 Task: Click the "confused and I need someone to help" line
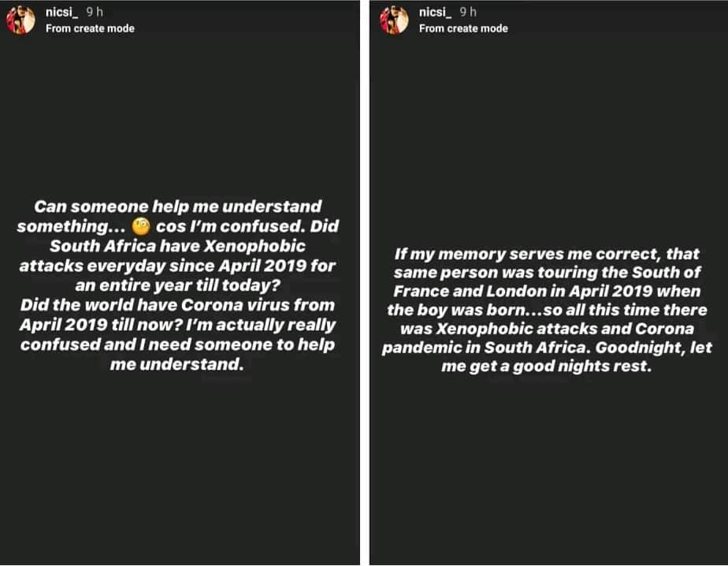[178, 344]
